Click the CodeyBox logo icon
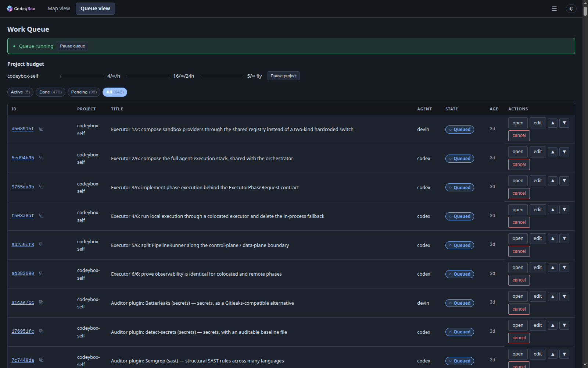This screenshot has height=368, width=588. 10,8
